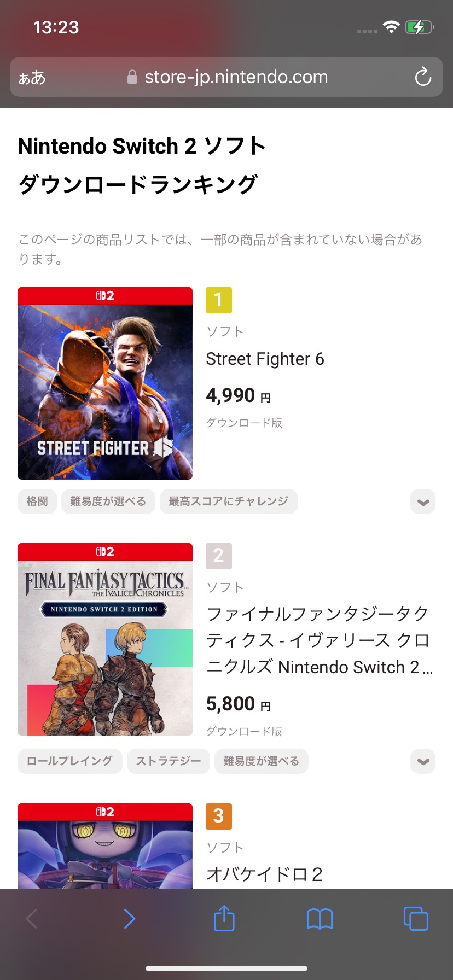
Task: Tap the Street Fighter 6 cover art
Action: click(105, 384)
